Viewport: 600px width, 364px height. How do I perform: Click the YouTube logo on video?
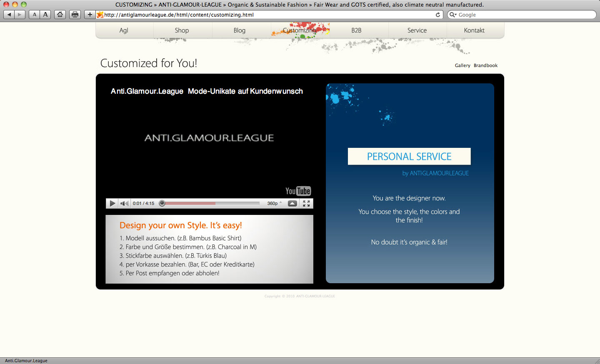point(298,191)
